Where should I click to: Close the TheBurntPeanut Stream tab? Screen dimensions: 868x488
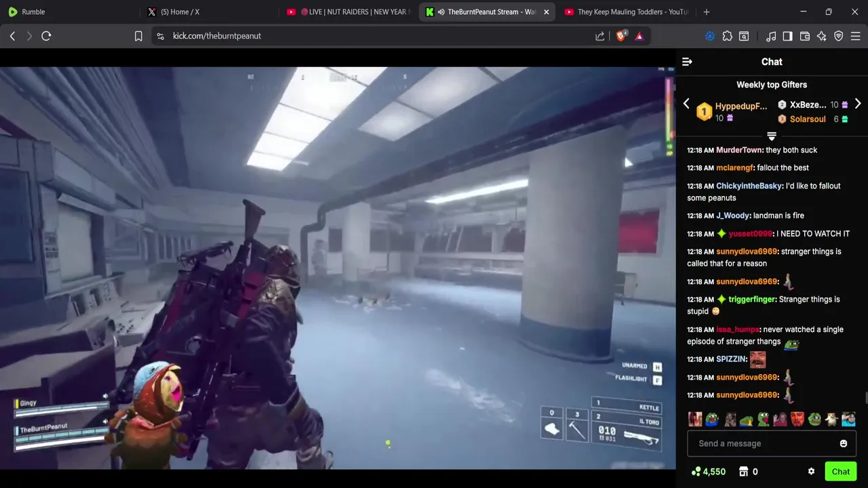[x=547, y=12]
